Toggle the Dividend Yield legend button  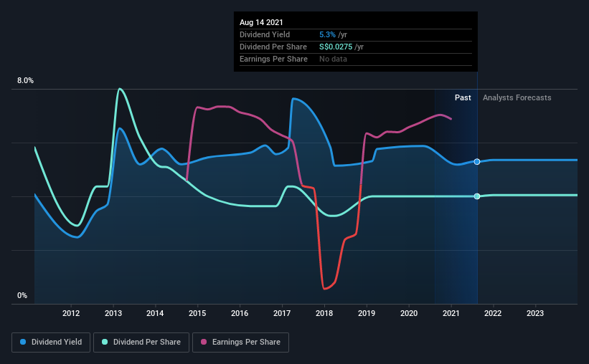pos(51,343)
